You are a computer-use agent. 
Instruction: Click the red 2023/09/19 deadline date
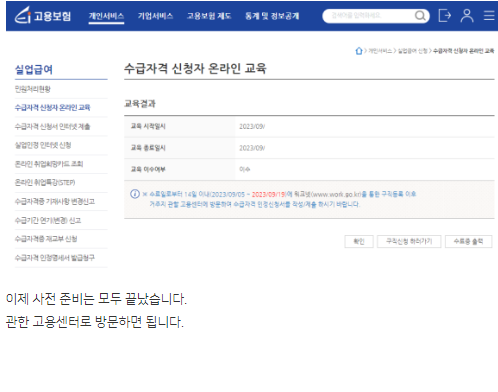click(268, 194)
